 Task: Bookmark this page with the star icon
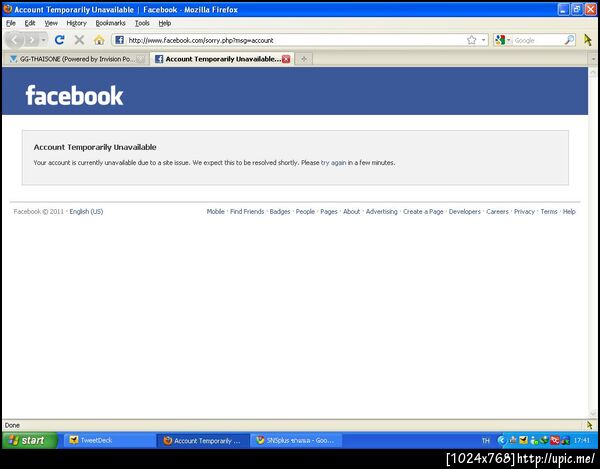472,40
